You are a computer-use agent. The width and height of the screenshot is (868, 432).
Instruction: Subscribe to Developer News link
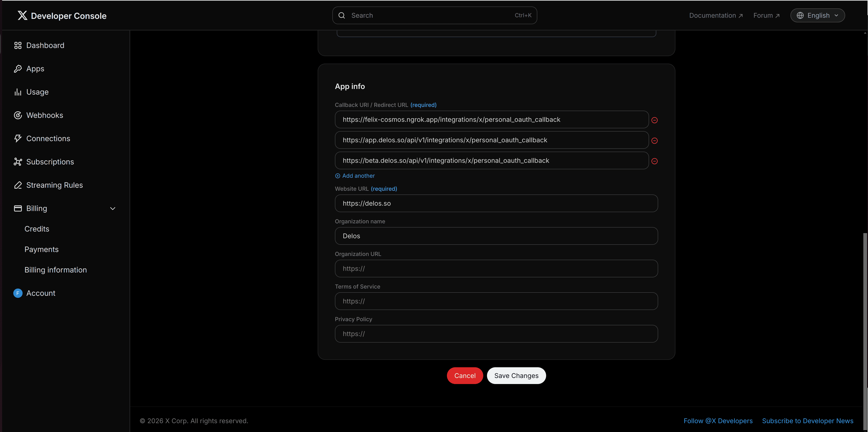click(808, 421)
